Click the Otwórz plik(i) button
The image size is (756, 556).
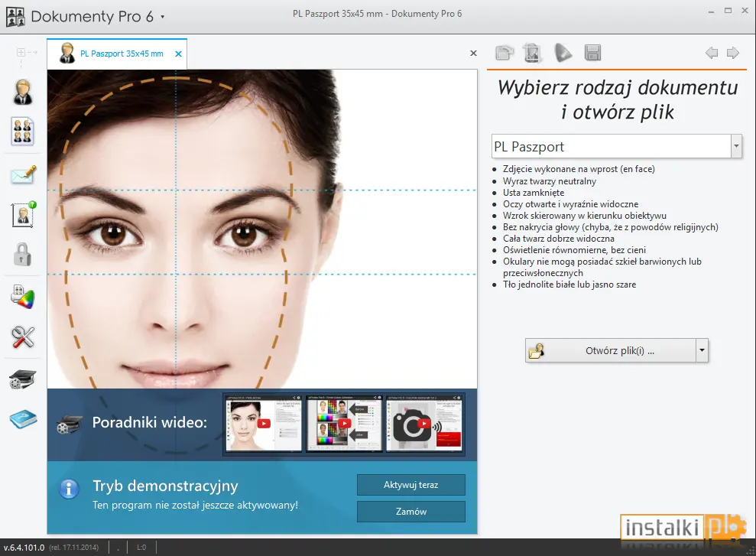[x=611, y=350]
